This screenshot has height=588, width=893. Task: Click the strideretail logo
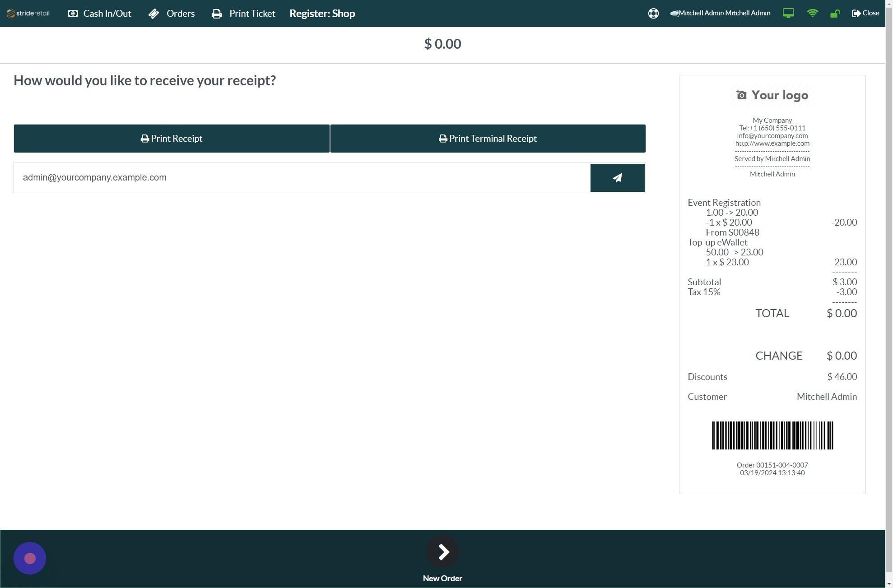(28, 14)
